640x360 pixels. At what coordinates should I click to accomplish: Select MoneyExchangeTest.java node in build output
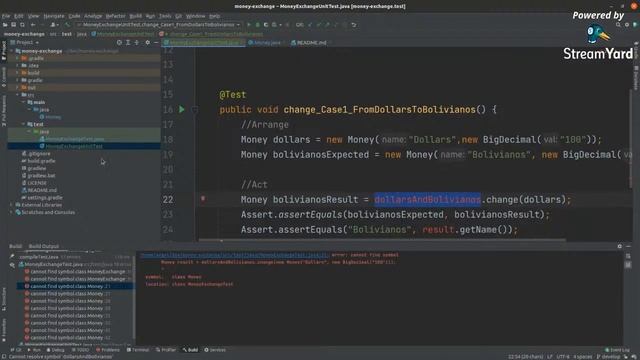pos(53,264)
